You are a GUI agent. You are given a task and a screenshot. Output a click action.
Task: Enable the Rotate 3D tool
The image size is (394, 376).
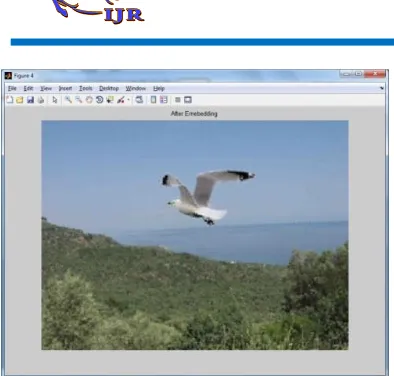99,100
